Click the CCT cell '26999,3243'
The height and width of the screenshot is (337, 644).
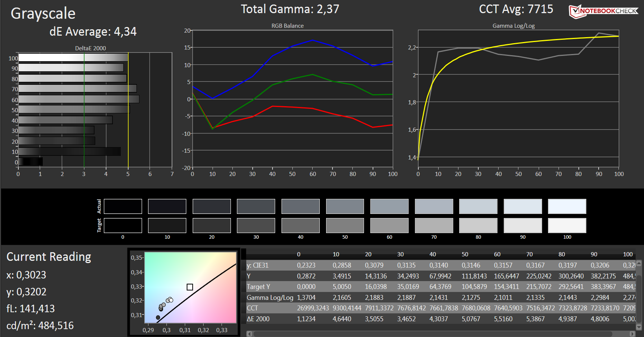(x=313, y=308)
